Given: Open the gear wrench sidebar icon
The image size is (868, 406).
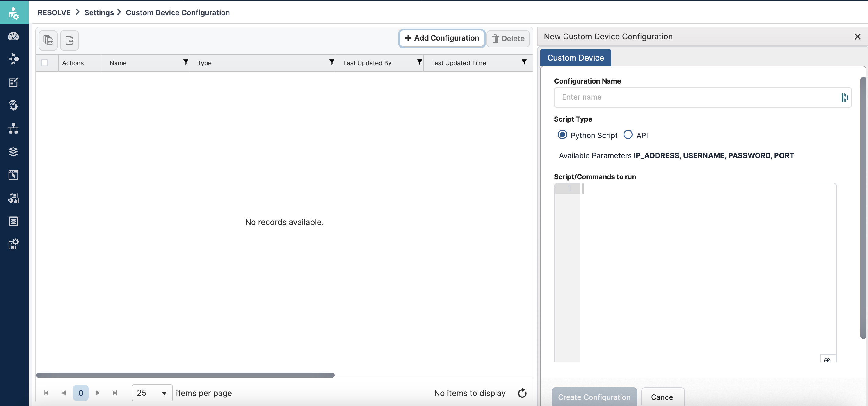Looking at the screenshot, I should pyautogui.click(x=13, y=105).
